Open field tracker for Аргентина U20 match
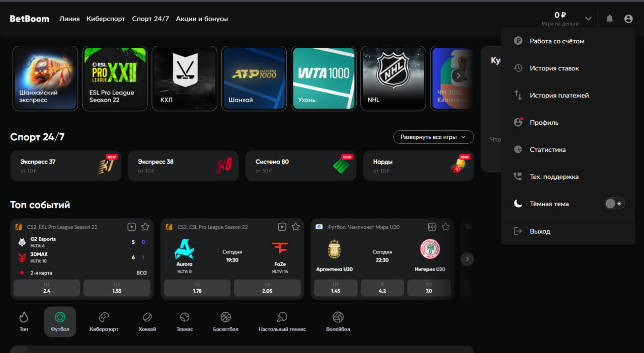The width and height of the screenshot is (644, 353). pos(432,227)
